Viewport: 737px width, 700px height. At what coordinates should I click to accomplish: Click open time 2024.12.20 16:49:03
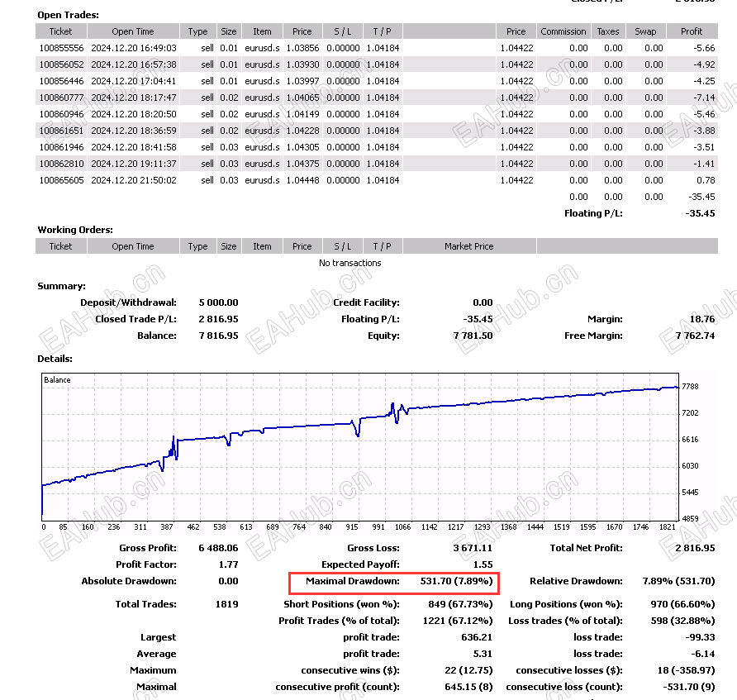coord(134,48)
